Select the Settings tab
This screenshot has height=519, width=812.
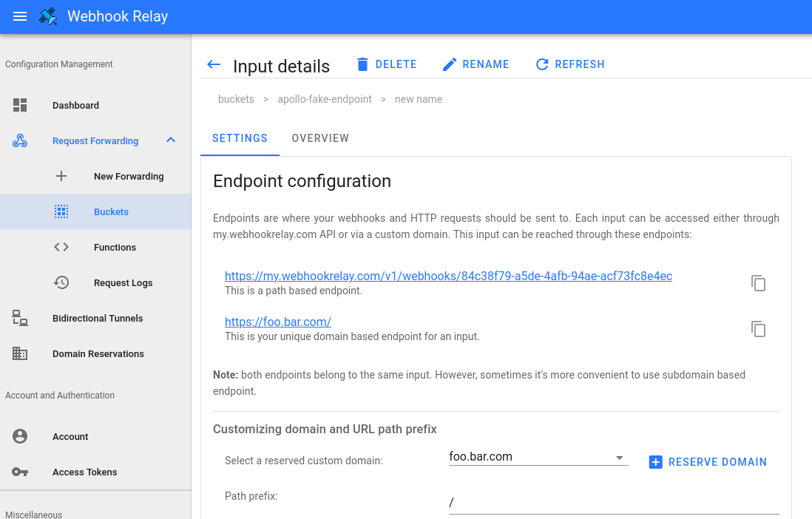click(x=240, y=138)
